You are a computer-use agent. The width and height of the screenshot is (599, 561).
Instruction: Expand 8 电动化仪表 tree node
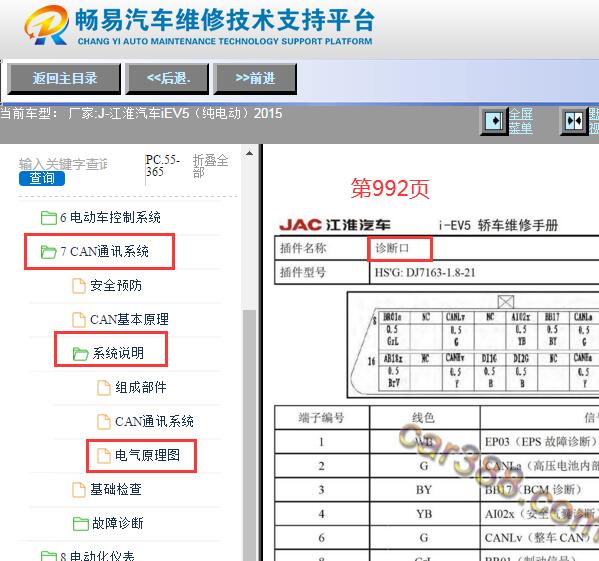pos(97,556)
